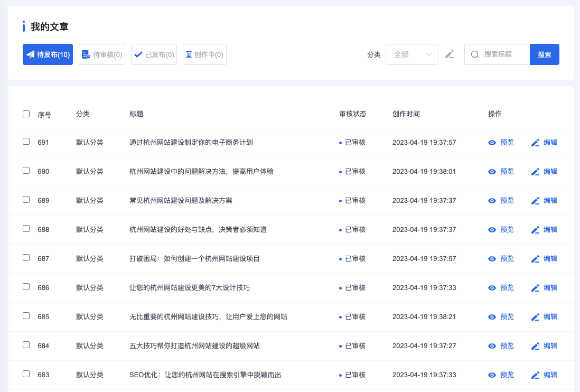Click title starting with SEO优化
580x392 pixels.
pos(205,375)
